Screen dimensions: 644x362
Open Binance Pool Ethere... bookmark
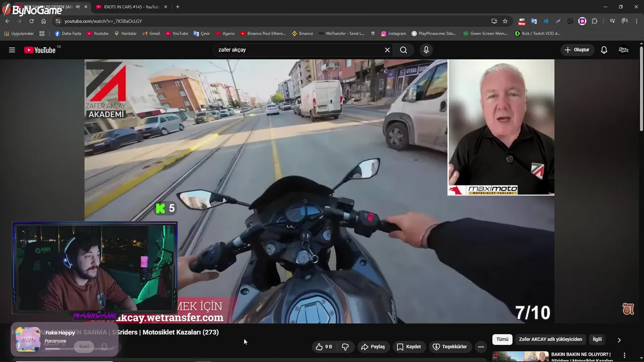tap(263, 34)
